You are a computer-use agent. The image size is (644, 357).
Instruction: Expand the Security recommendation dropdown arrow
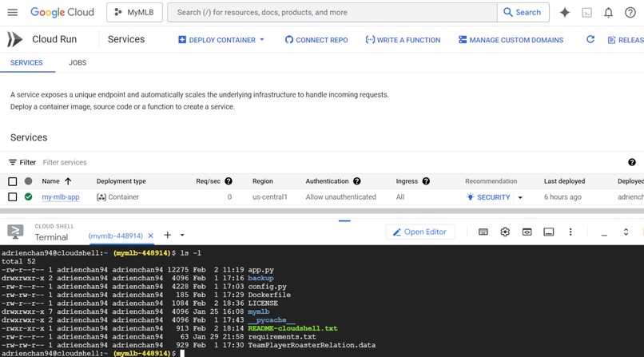coord(520,197)
